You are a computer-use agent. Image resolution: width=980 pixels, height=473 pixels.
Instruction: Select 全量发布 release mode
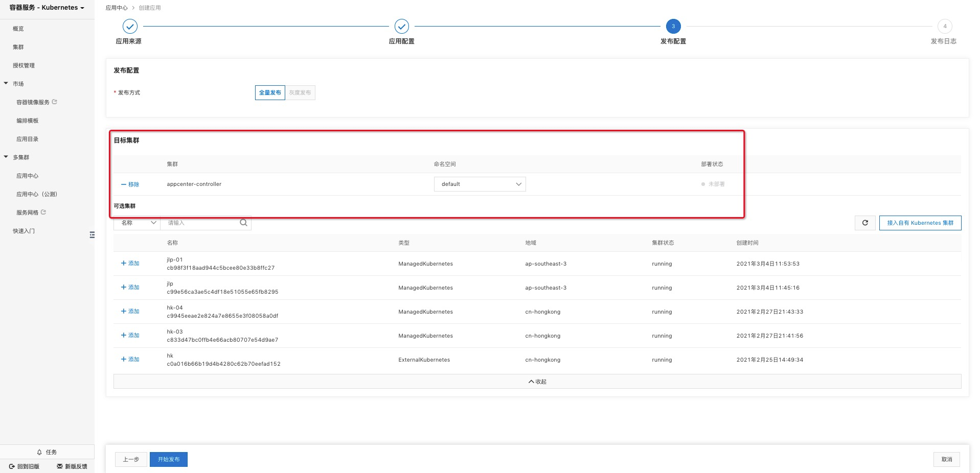point(270,92)
